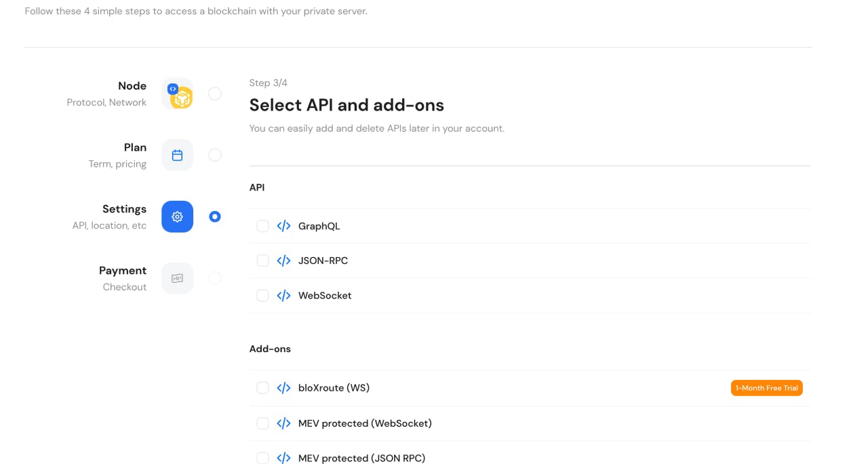The width and height of the screenshot is (868, 464).
Task: Click the 1-Month Free Trial badge
Action: (766, 388)
